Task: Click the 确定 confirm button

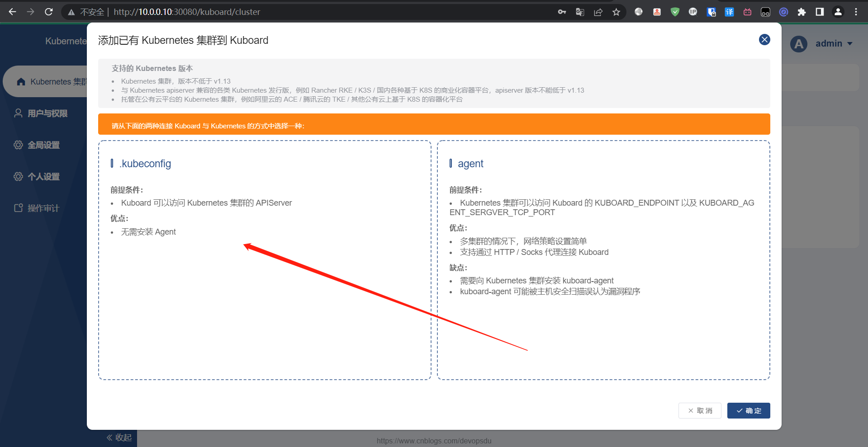Action: click(x=749, y=410)
